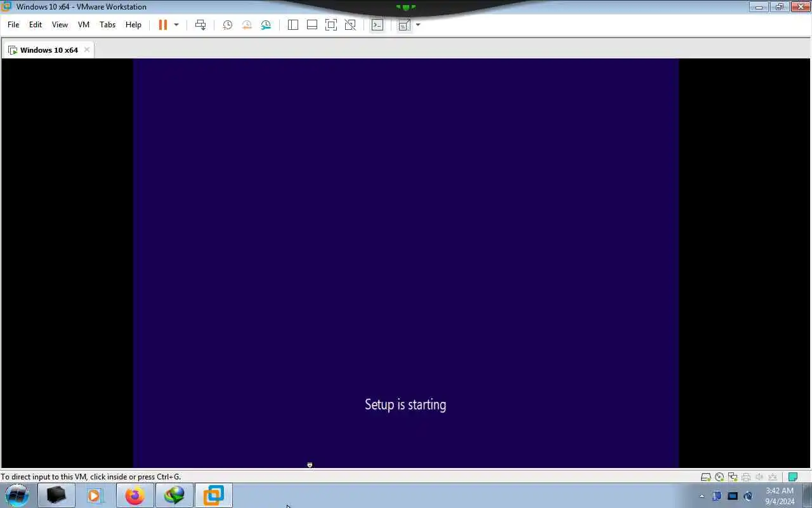Click the stretch guest display icon
The height and width of the screenshot is (508, 812).
point(404,25)
